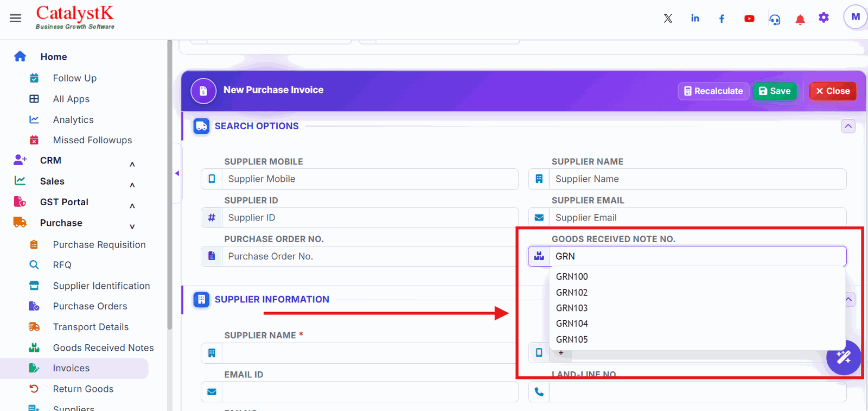Open Follow Up in sidebar
This screenshot has height=411, width=868.
click(75, 78)
